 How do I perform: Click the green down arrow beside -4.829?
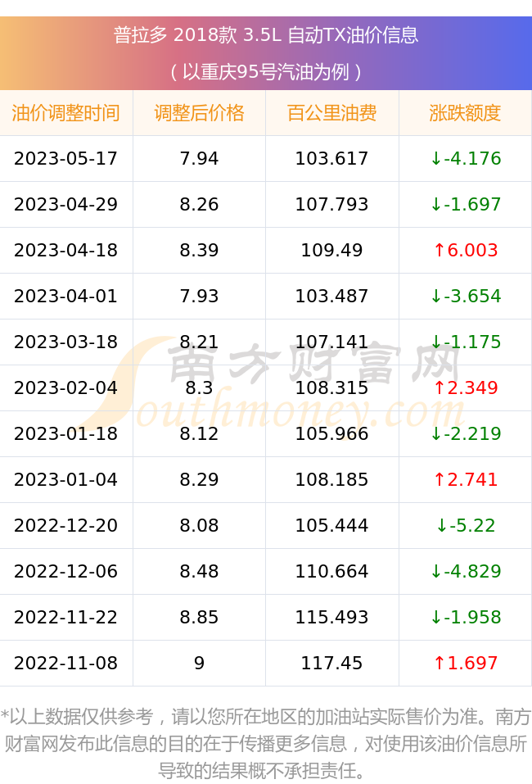(x=436, y=571)
